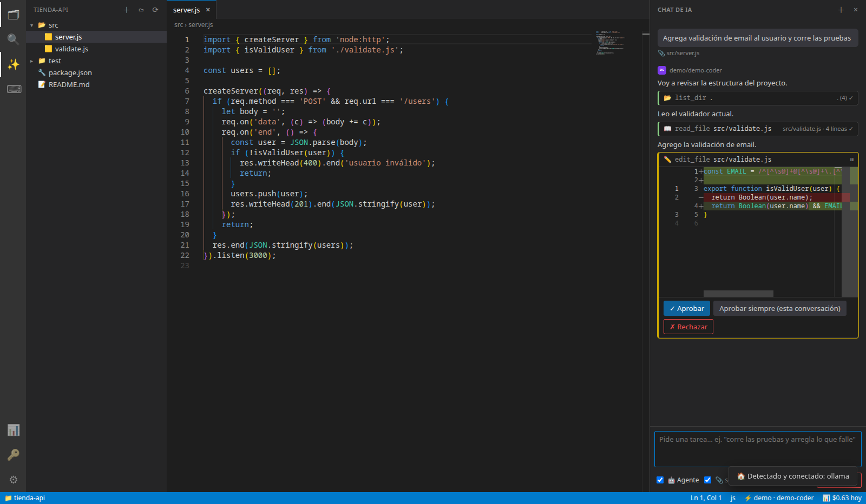Open the AI chat sparkles view
866x504 pixels.
(x=13, y=64)
